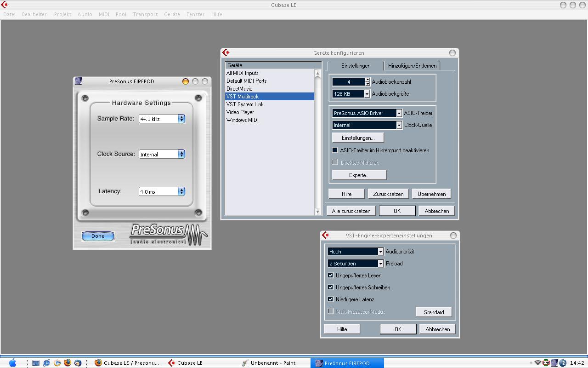588x368 pixels.
Task: Click the Audioblockanzahl value field
Action: coord(349,82)
